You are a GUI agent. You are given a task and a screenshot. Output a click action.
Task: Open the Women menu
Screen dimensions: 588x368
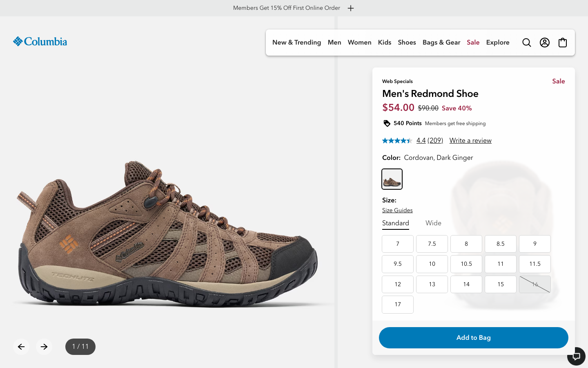tap(360, 43)
